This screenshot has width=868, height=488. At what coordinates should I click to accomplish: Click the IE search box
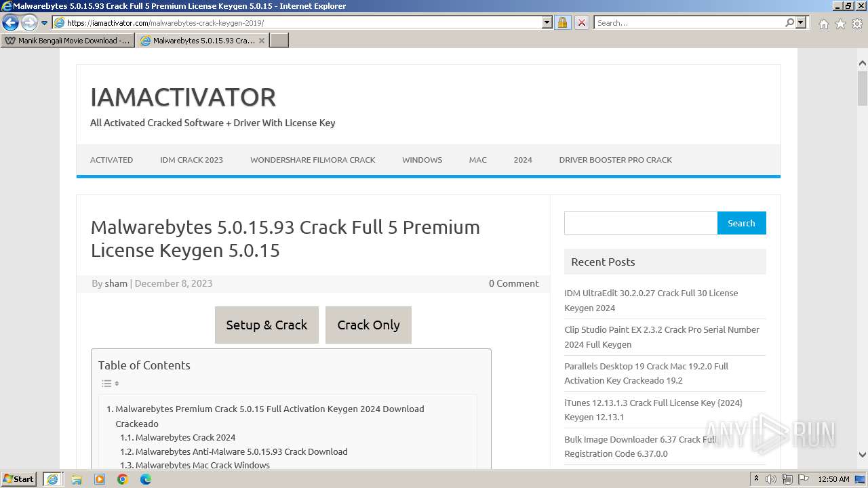tap(689, 22)
